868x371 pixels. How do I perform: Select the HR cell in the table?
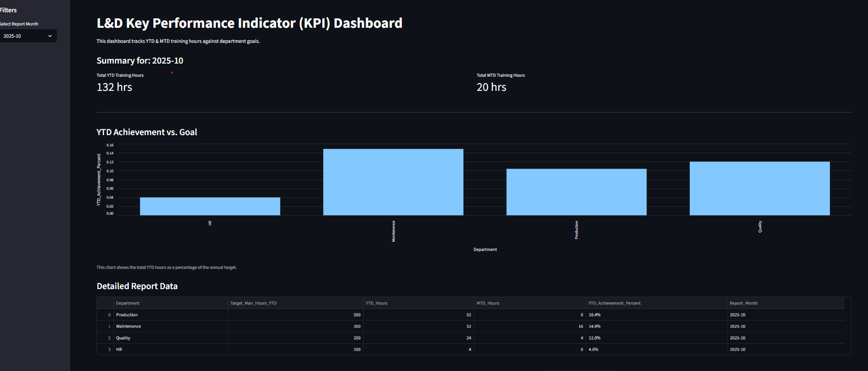[170, 349]
